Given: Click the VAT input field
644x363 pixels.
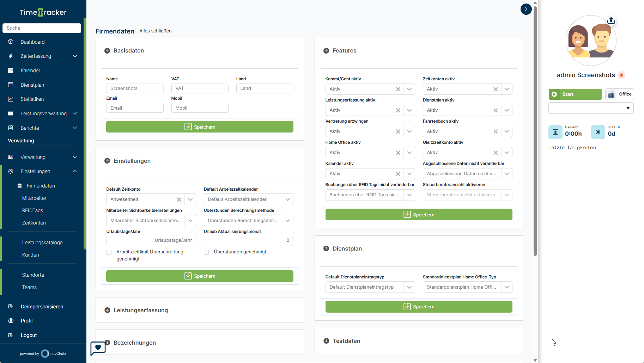Looking at the screenshot, I should 200,88.
